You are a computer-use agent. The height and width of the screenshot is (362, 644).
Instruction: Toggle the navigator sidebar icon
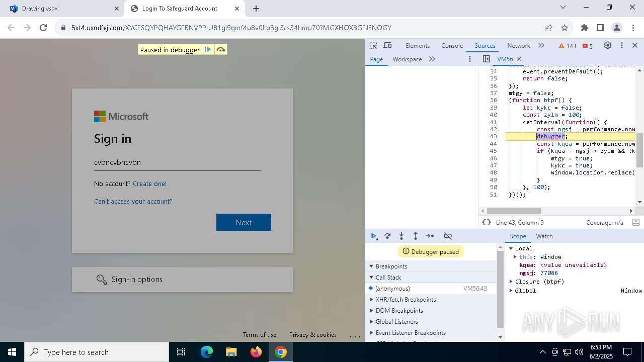(x=487, y=59)
